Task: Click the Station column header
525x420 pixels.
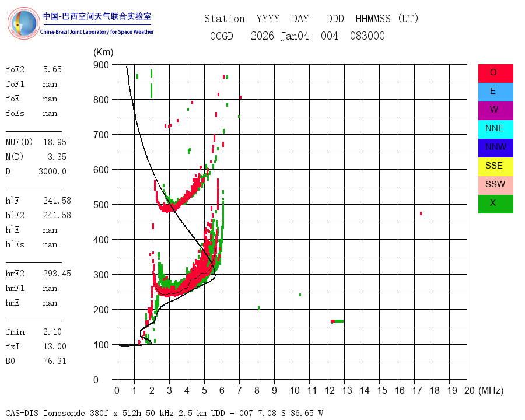Action: [225, 19]
